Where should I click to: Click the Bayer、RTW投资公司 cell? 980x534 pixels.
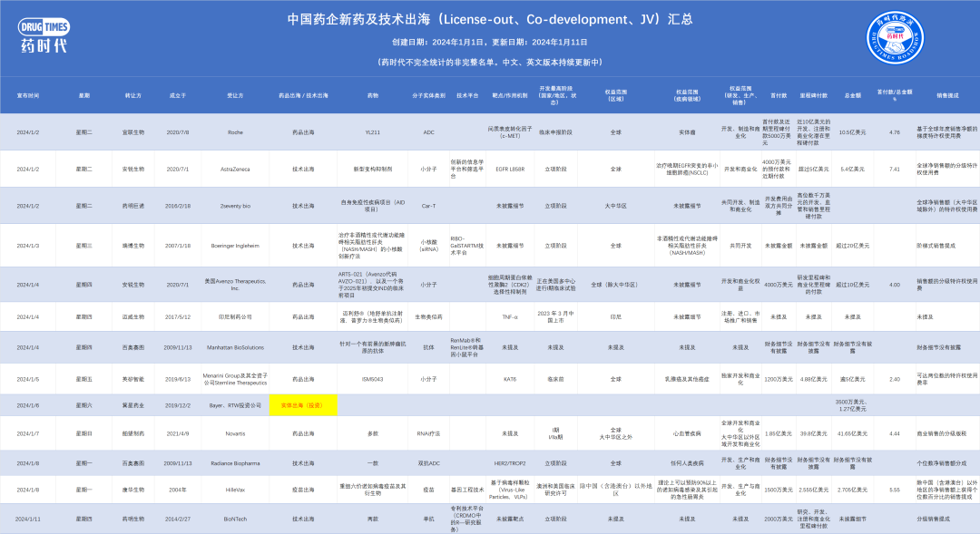[235, 405]
